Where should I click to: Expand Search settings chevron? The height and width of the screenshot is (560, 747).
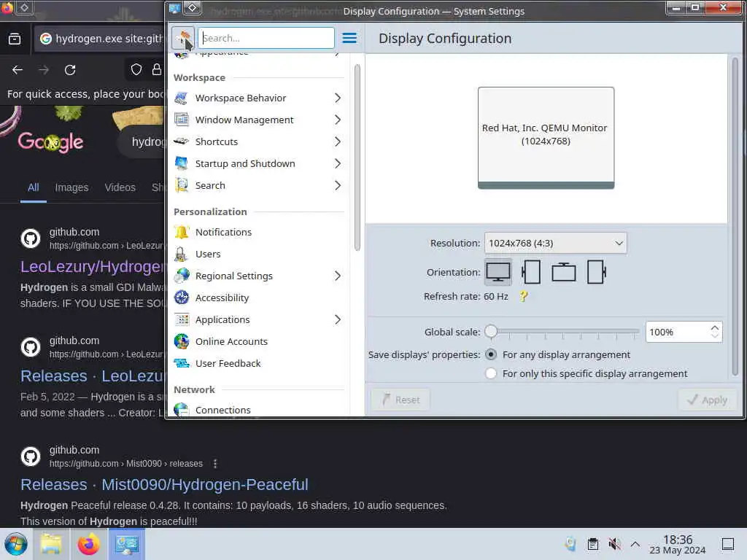tap(337, 185)
